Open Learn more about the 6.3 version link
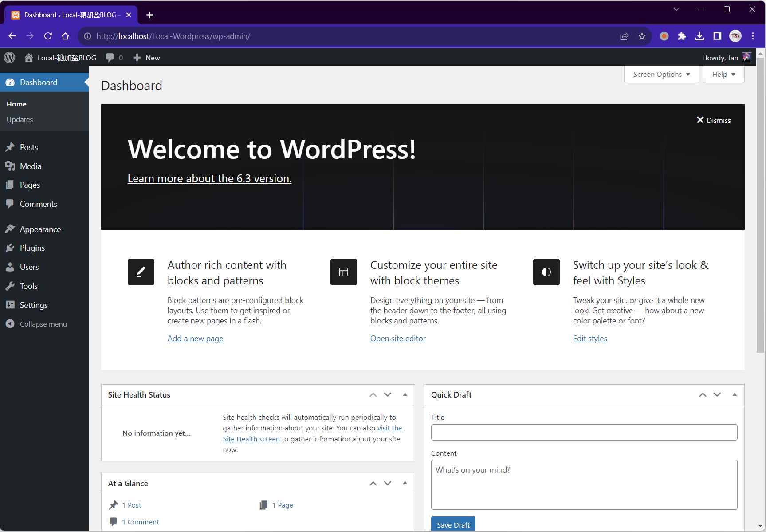The width and height of the screenshot is (766, 532). 209,178
